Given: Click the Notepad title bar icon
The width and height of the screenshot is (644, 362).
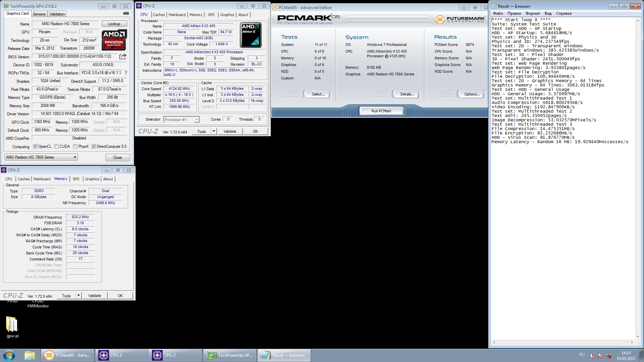Looking at the screenshot, I should (494, 6).
